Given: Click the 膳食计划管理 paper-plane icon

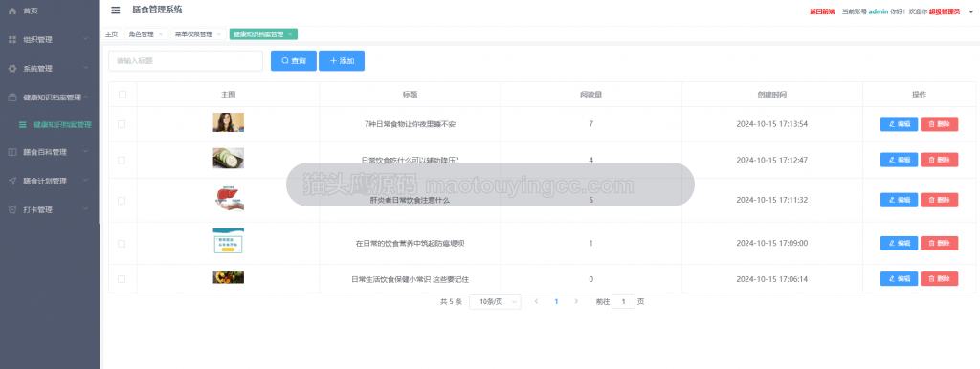Looking at the screenshot, I should click(11, 181).
